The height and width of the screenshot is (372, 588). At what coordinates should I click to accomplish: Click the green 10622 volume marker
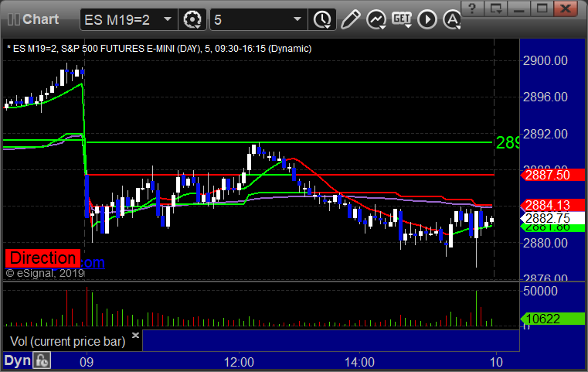pos(552,319)
